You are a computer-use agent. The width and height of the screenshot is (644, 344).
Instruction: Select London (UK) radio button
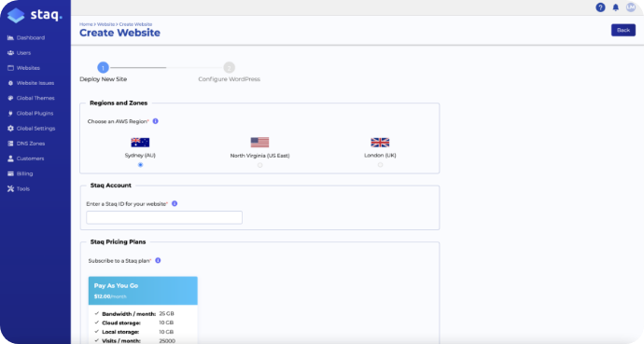click(x=380, y=165)
